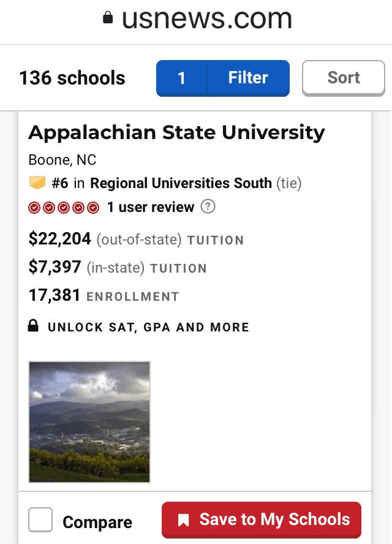This screenshot has height=544, width=392.
Task: Click the third red review rating circle
Action: [64, 208]
